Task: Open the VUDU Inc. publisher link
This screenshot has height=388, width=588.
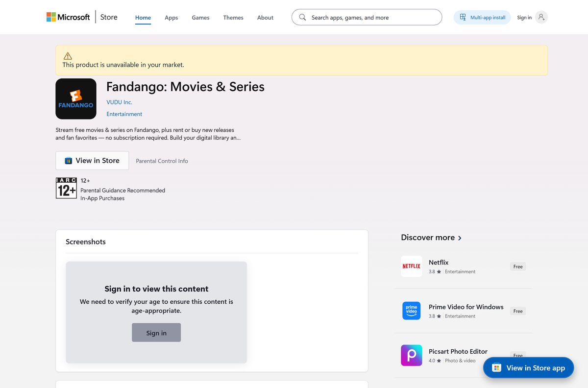Action: click(x=119, y=102)
